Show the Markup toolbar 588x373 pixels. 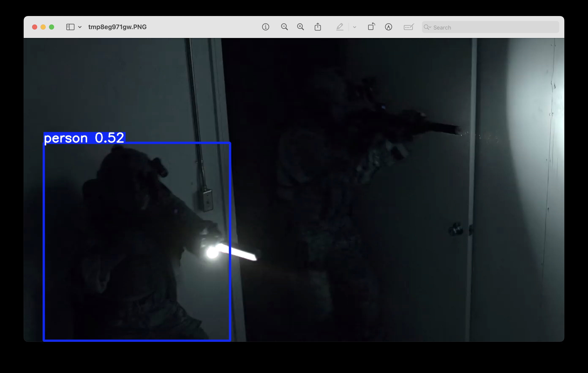388,27
